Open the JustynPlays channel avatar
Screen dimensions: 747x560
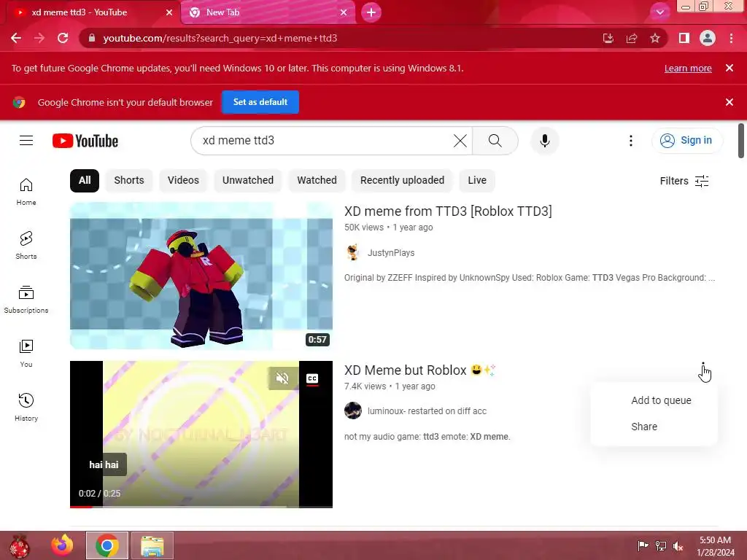(353, 252)
